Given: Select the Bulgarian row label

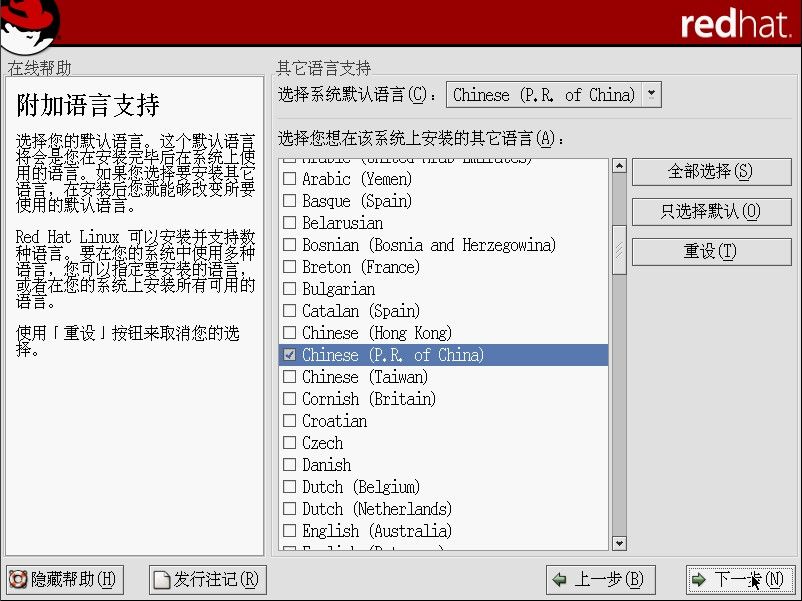Looking at the screenshot, I should [339, 289].
